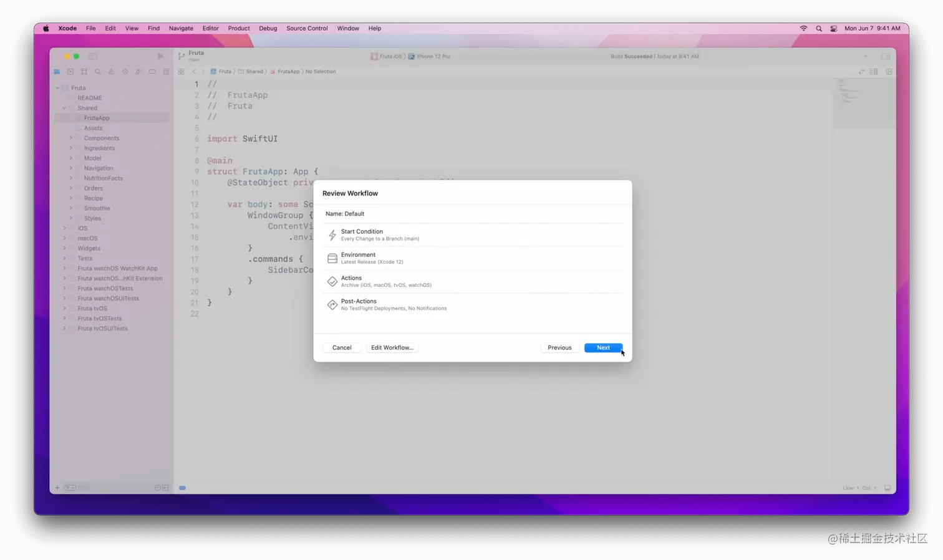The image size is (943, 560).
Task: Open the Symbol navigator icon
Action: 84,72
